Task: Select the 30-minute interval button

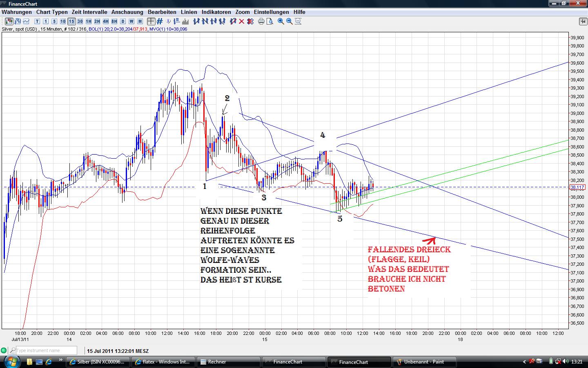Action: (80, 21)
